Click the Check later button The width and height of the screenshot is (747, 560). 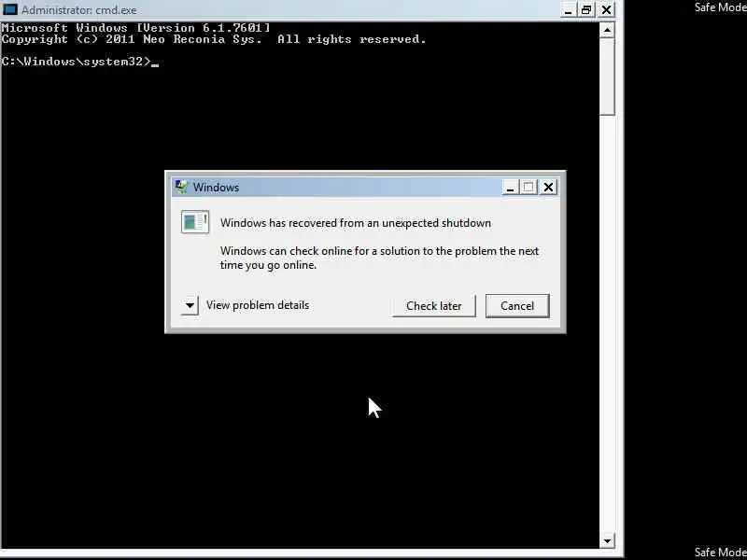pyautogui.click(x=433, y=306)
